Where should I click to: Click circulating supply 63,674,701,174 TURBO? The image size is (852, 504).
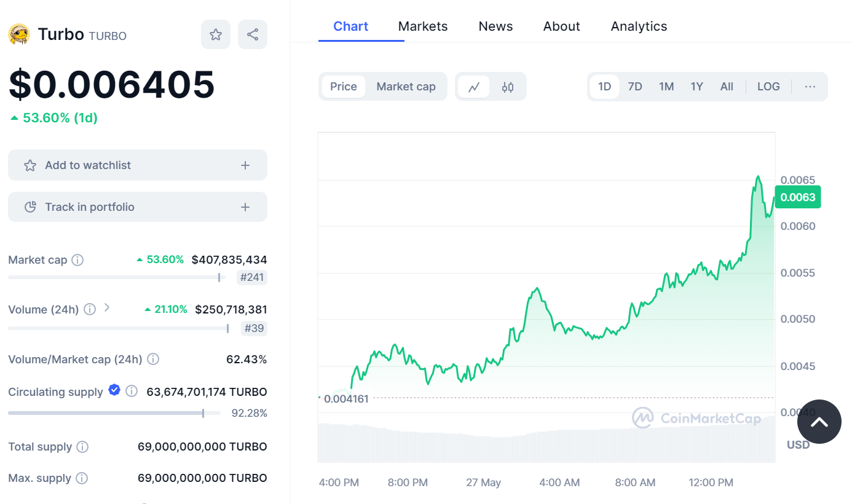coord(207,392)
